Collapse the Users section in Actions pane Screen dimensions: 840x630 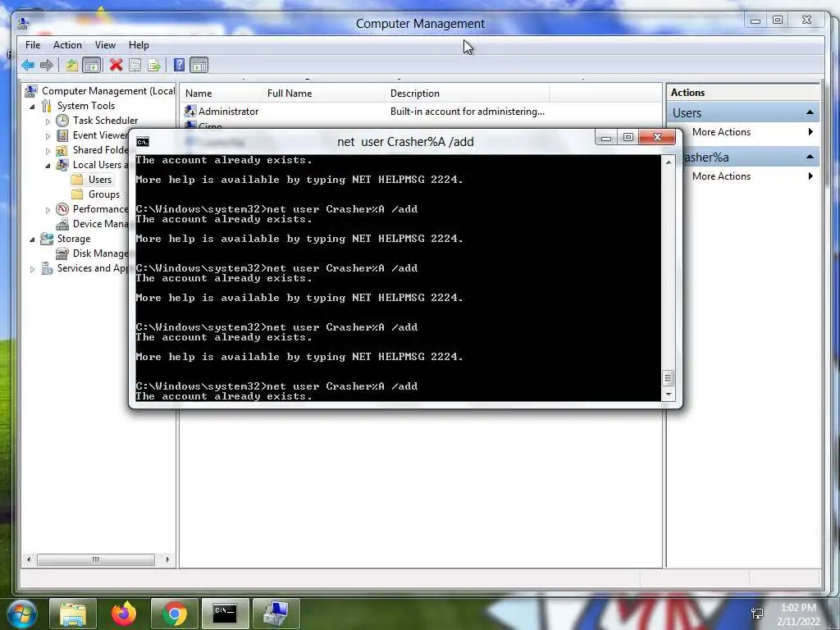(x=810, y=112)
